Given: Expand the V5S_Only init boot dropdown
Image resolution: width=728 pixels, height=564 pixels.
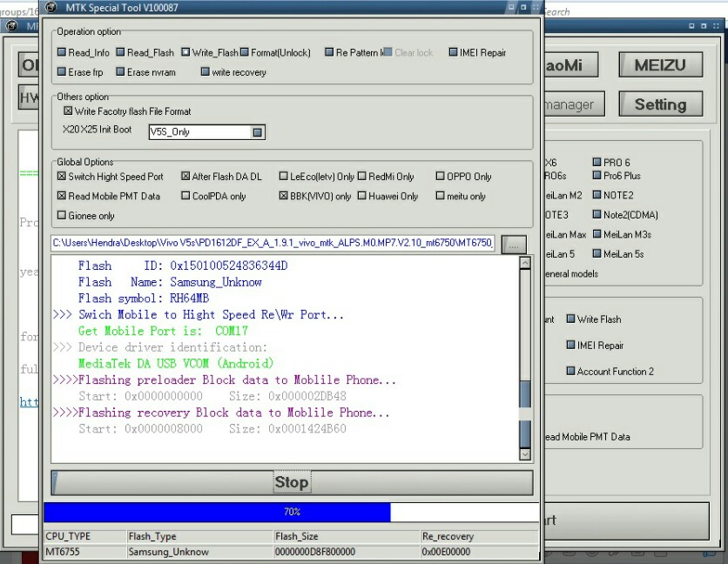Looking at the screenshot, I should click(257, 132).
